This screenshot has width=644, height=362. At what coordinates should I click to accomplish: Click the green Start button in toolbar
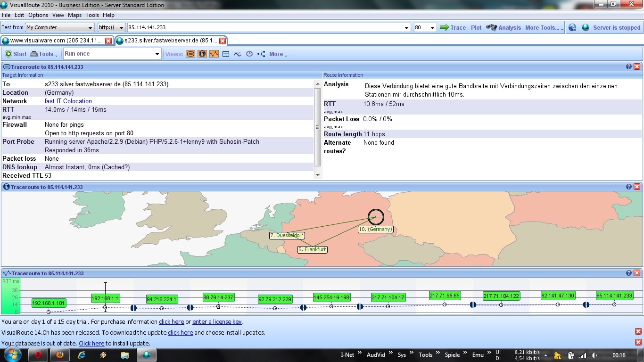click(x=16, y=54)
